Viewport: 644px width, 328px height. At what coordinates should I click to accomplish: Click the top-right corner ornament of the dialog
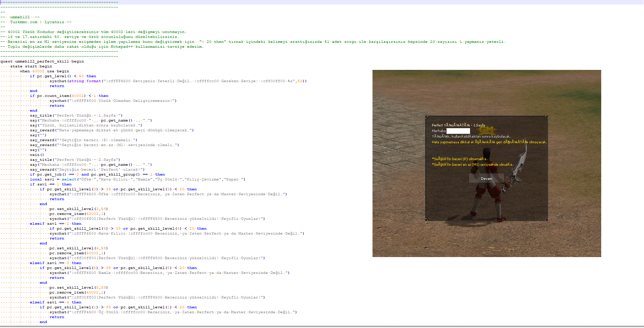point(546,117)
